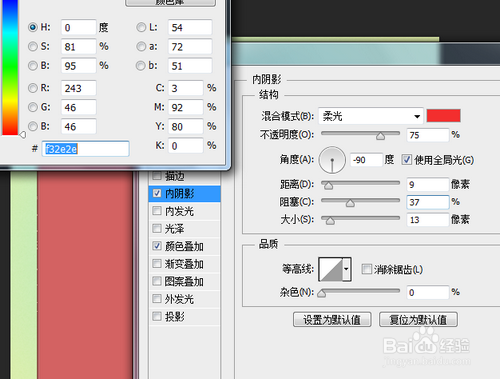Open the contour picker dropdown arrow
500x379 pixels.
coord(347,269)
